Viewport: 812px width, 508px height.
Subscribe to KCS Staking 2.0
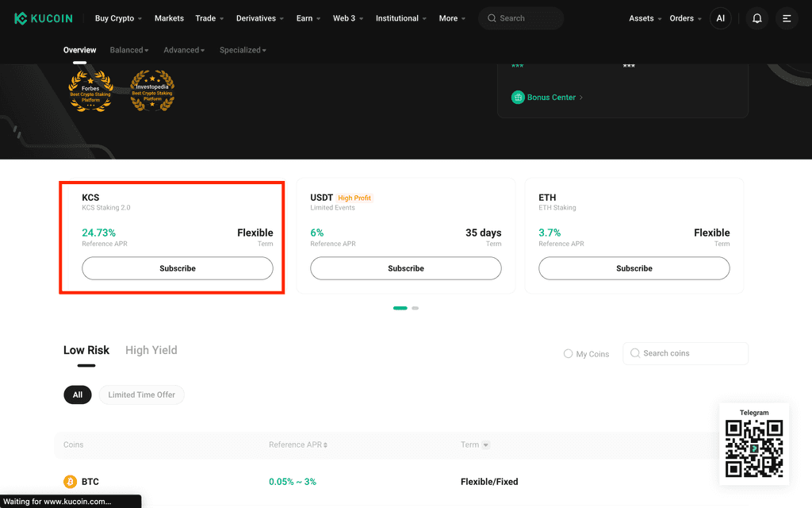pyautogui.click(x=177, y=268)
